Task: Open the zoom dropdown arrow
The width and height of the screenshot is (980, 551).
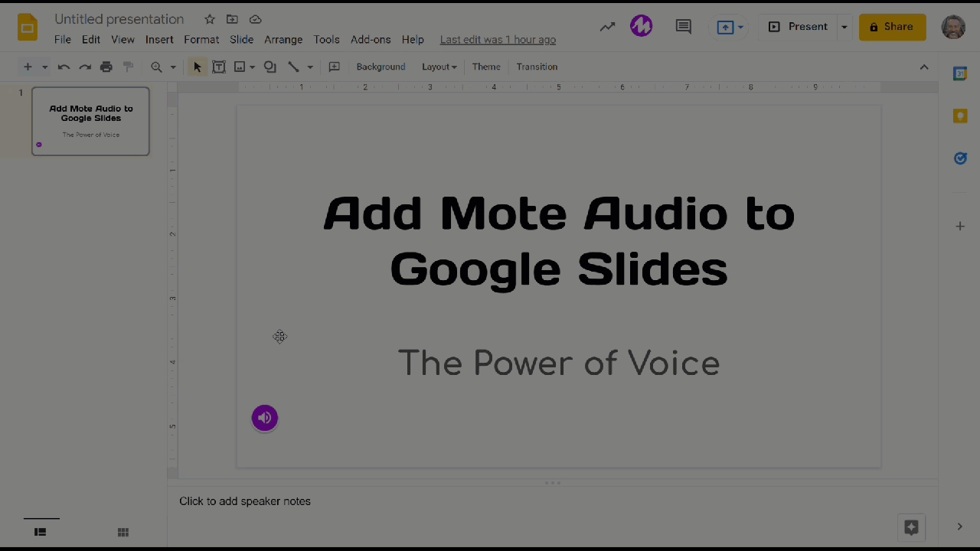Action: click(x=173, y=67)
